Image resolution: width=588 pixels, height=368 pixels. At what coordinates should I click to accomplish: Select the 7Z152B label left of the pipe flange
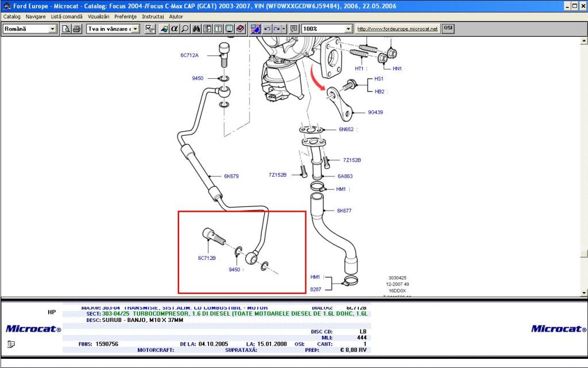click(x=277, y=175)
